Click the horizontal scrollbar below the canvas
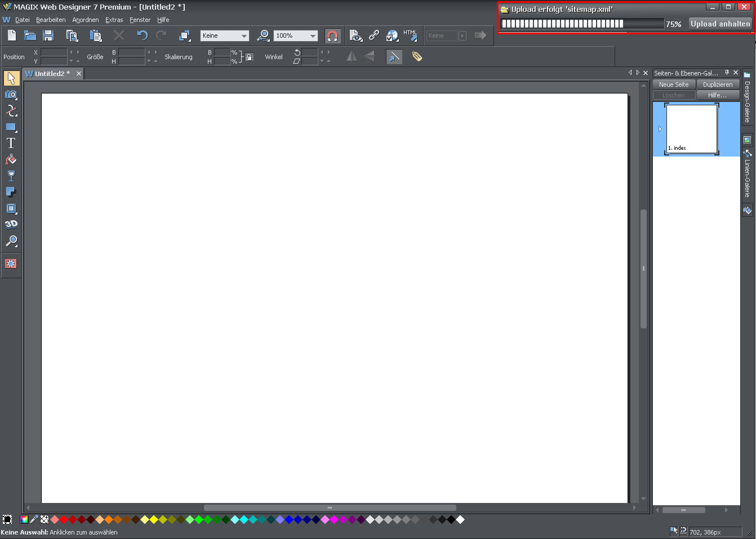 330,507
